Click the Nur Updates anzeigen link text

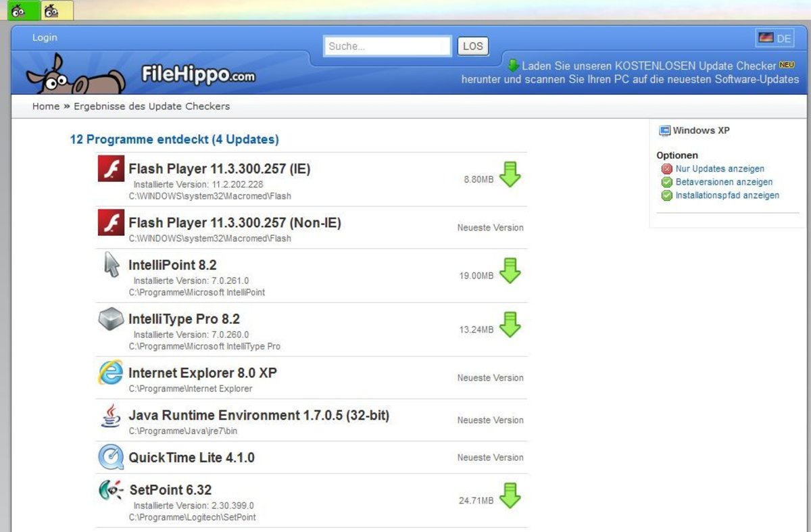pyautogui.click(x=720, y=169)
